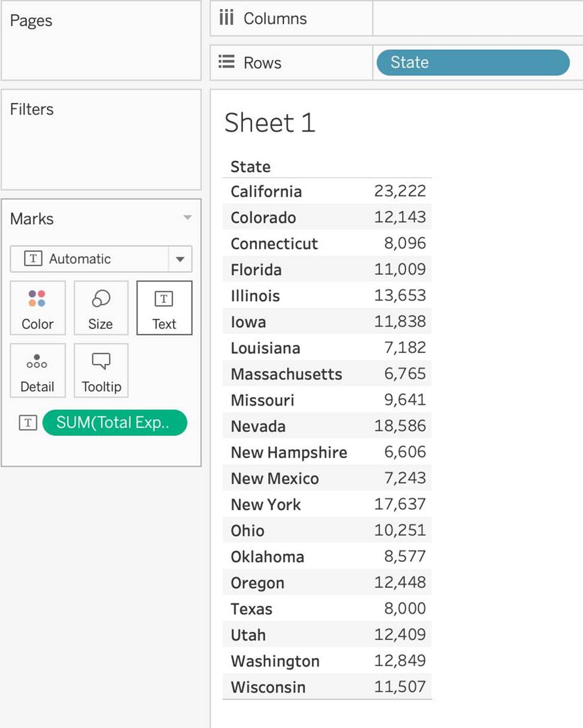Viewport: 583px width, 728px height.
Task: Open the Size marks card
Action: coord(101,307)
